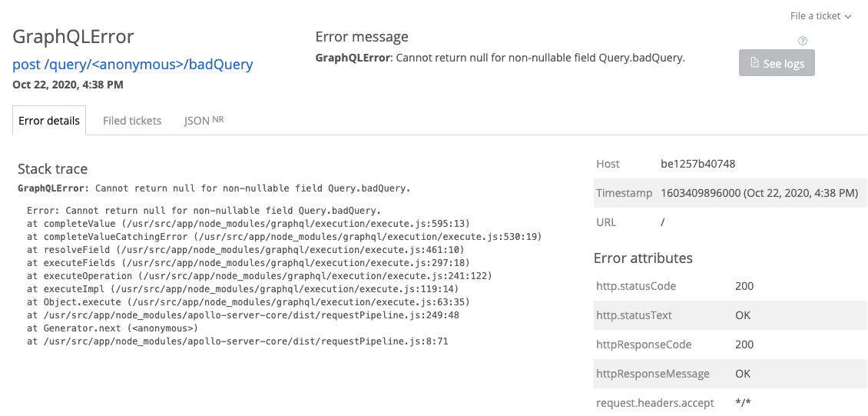
Task: Click the Stack trace heading
Action: 52,169
